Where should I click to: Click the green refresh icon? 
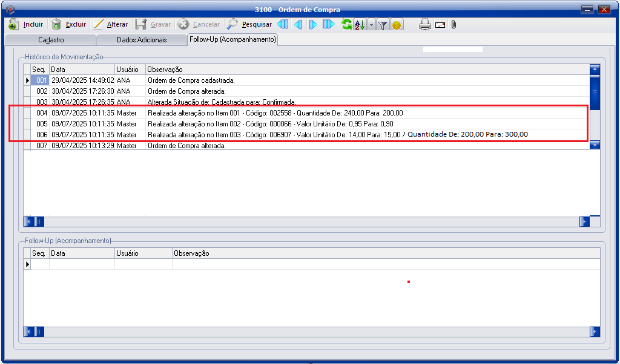(346, 25)
